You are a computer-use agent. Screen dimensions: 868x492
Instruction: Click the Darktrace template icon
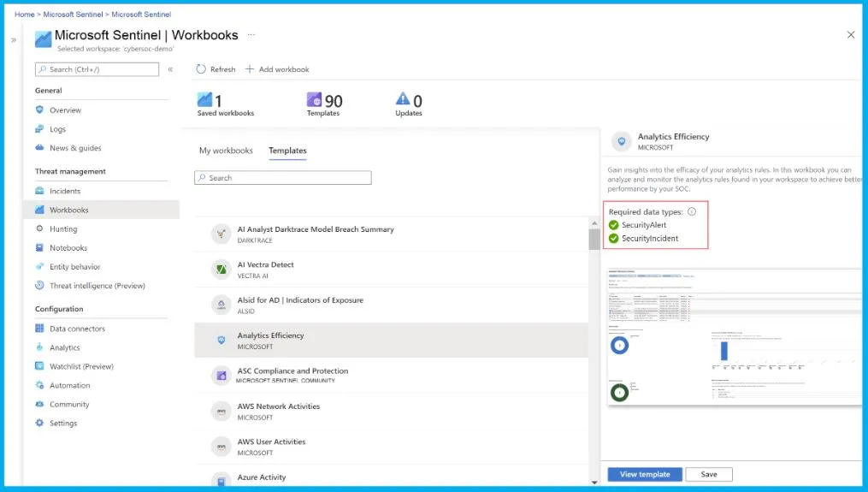pyautogui.click(x=221, y=234)
